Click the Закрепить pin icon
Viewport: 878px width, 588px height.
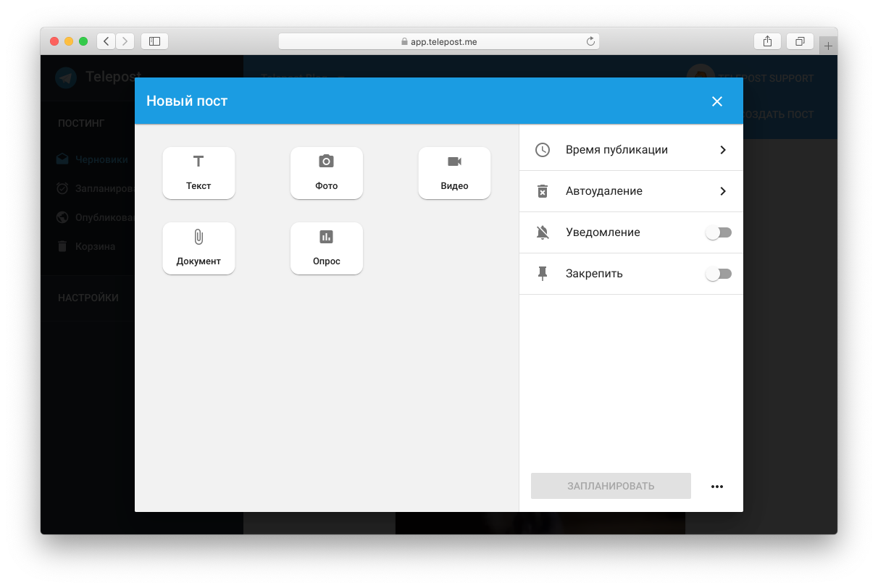(543, 273)
